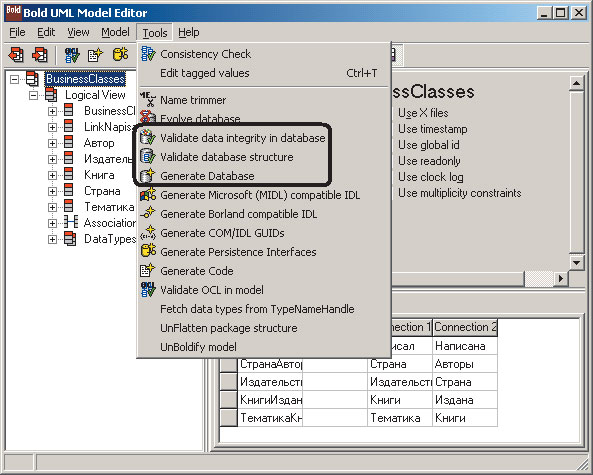This screenshot has height=475, width=593.
Task: Click scroll right arrow in properties pane
Action: click(561, 279)
